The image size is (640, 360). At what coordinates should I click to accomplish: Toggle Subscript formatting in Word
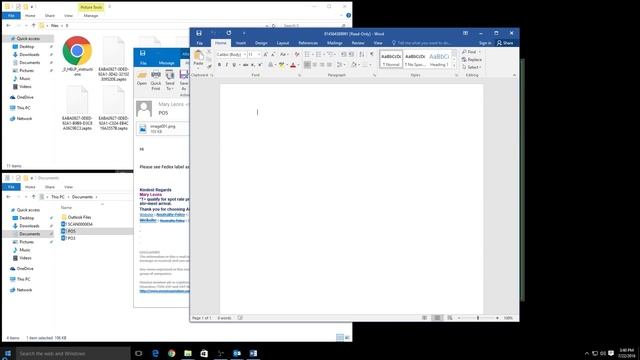click(x=253, y=65)
